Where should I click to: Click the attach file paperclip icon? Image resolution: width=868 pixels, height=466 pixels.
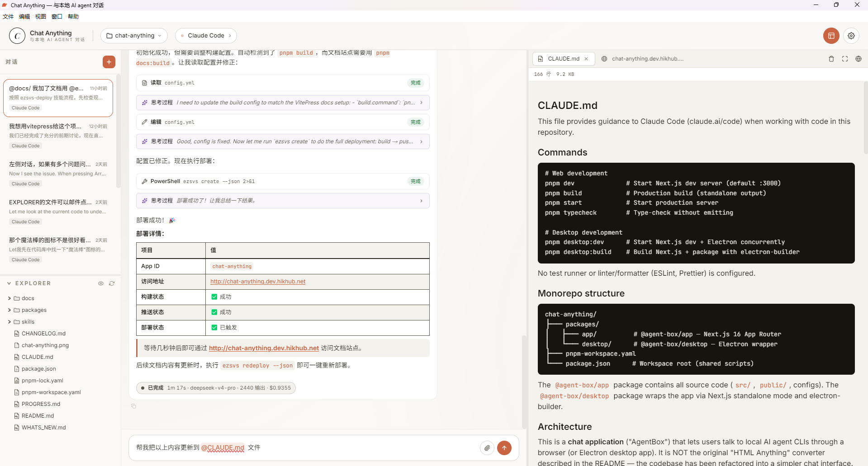click(x=487, y=448)
